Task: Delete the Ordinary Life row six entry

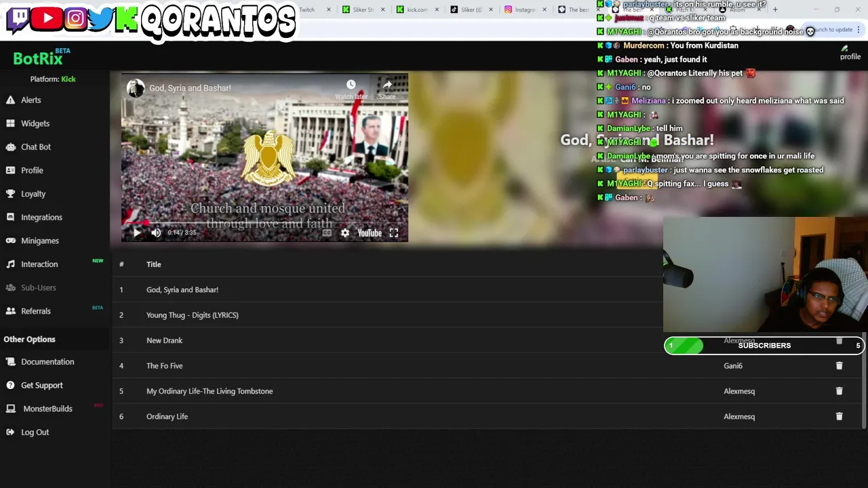Action: [839, 416]
